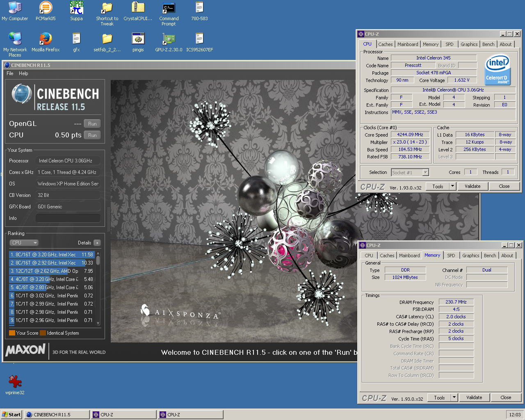
Task: Click the Cinebench sphere logo
Action: pos(21,94)
